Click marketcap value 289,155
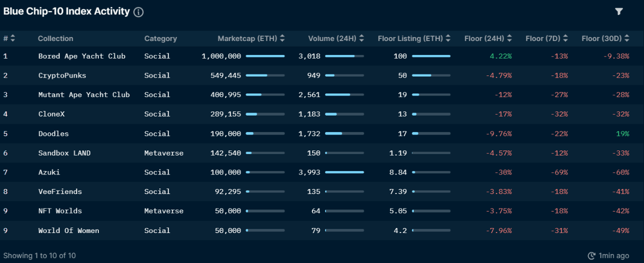This screenshot has height=263, width=644. [x=226, y=114]
